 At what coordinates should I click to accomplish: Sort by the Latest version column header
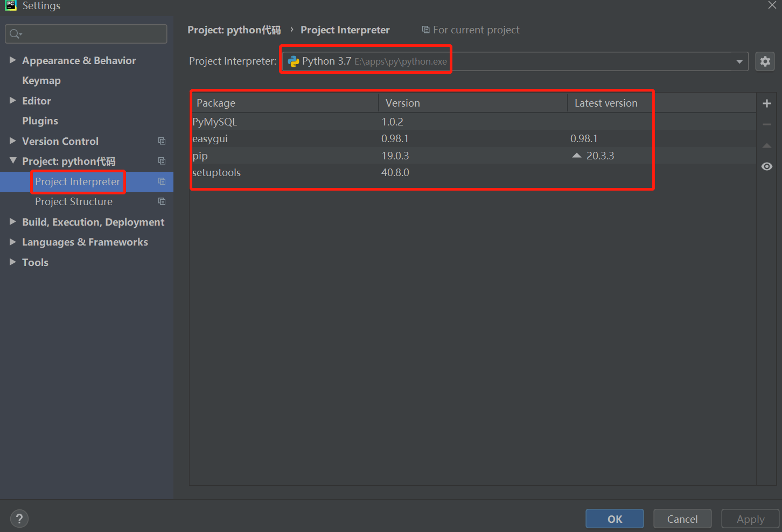click(662, 103)
